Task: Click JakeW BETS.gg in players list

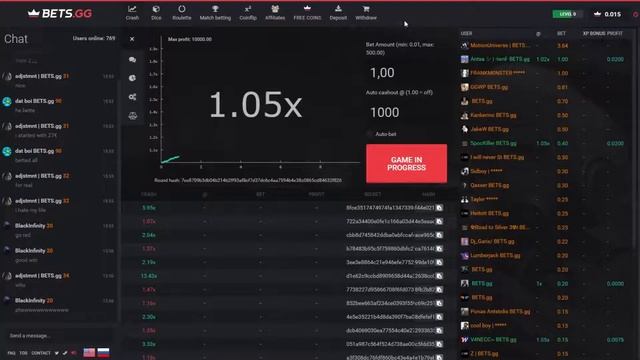Action: [489, 129]
